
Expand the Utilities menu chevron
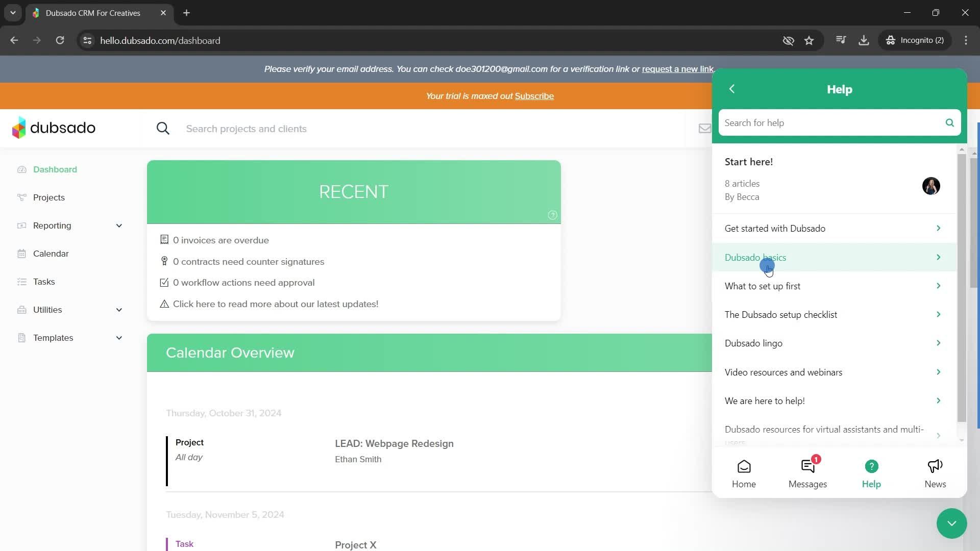coord(119,310)
